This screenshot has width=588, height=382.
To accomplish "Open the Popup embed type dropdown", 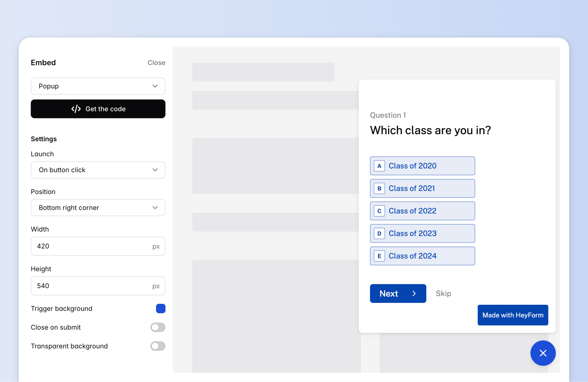I will click(x=98, y=86).
